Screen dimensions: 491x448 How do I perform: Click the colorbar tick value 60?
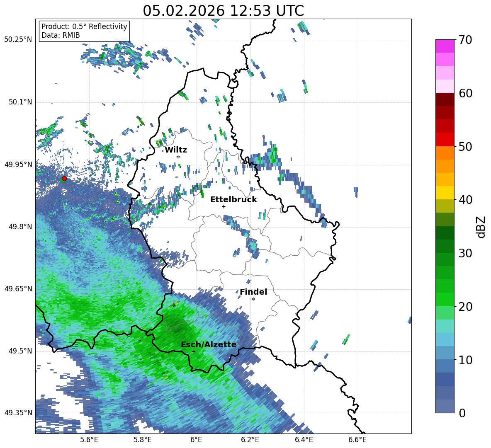(x=465, y=93)
